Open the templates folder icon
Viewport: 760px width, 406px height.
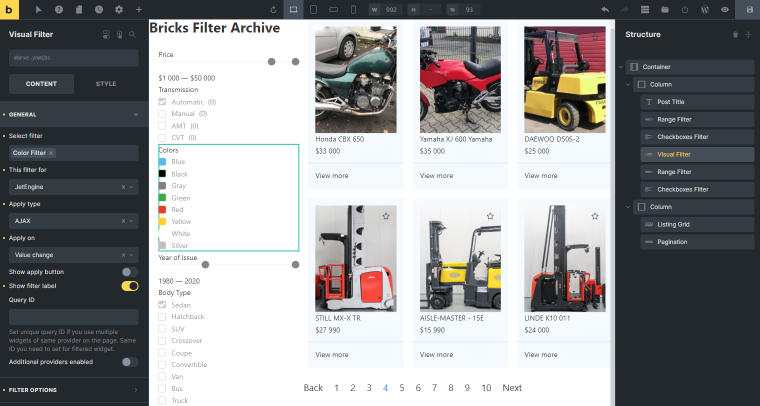click(x=665, y=10)
